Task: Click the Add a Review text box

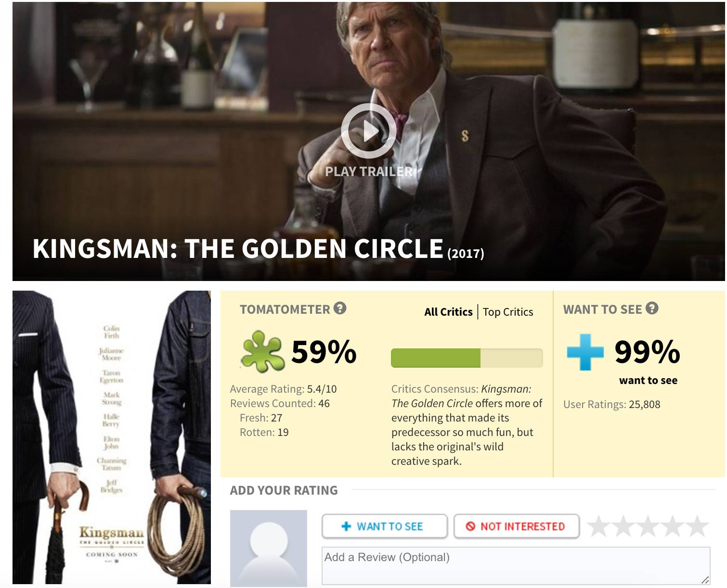Action: 516,565
